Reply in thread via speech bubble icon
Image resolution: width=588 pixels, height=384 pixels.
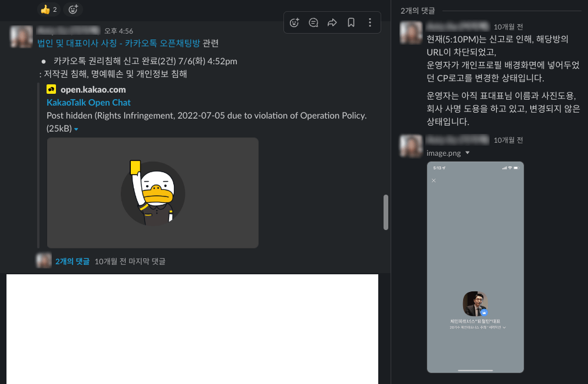[313, 22]
